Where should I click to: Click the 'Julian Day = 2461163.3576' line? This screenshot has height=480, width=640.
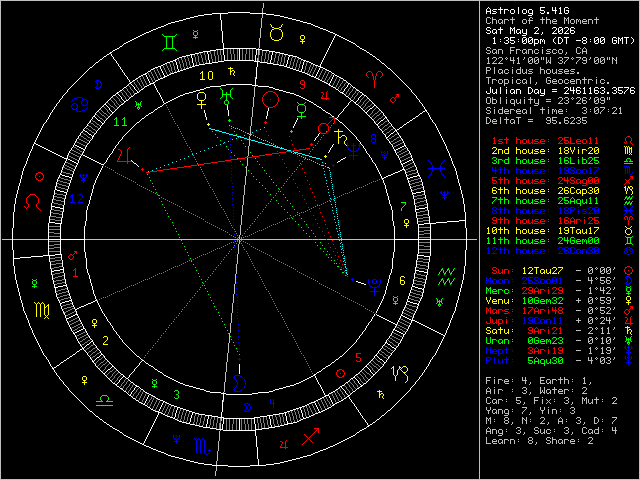click(560, 91)
